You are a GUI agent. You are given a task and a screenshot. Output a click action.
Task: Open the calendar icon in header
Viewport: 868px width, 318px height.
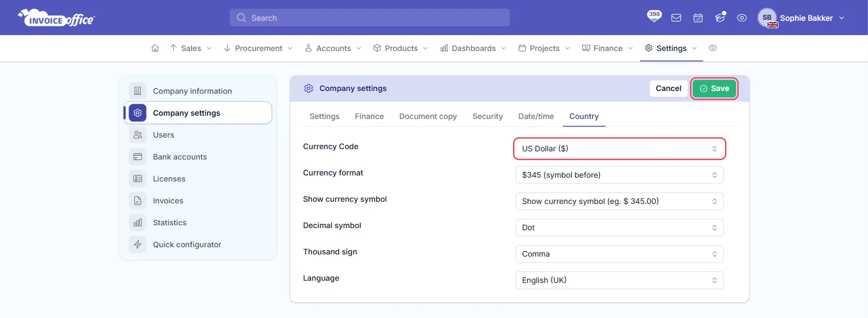point(698,18)
